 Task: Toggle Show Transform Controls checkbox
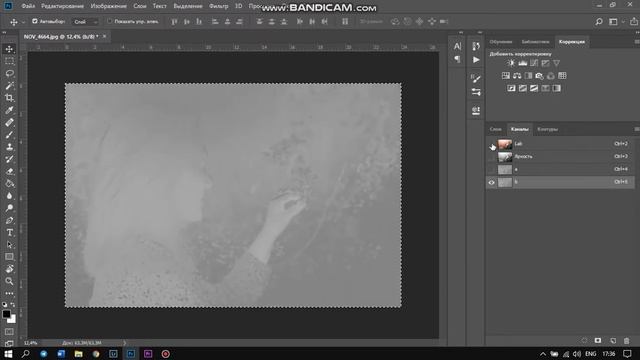(109, 21)
